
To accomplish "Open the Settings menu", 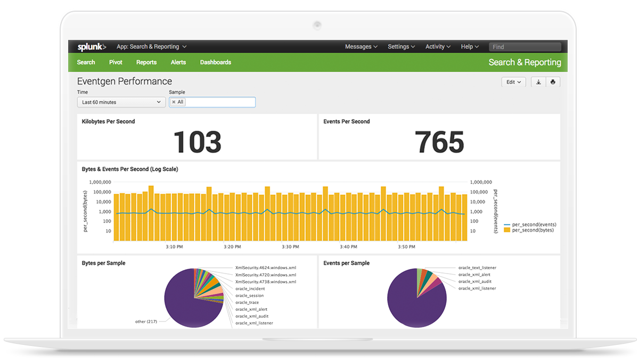I will [x=401, y=47].
